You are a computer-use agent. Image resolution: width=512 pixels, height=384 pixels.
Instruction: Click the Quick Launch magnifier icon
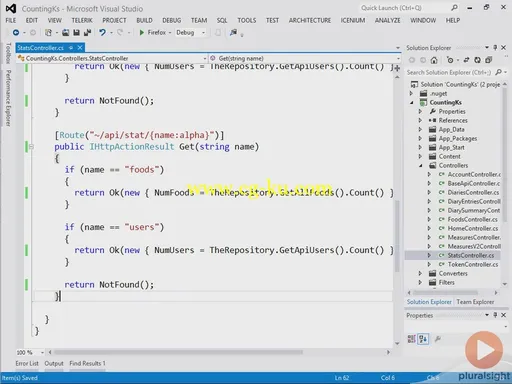(454, 8)
